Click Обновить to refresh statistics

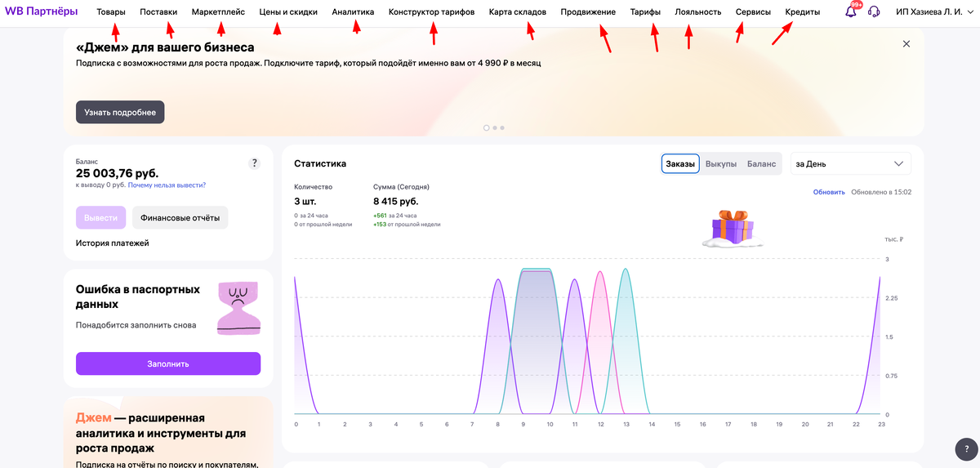click(829, 192)
